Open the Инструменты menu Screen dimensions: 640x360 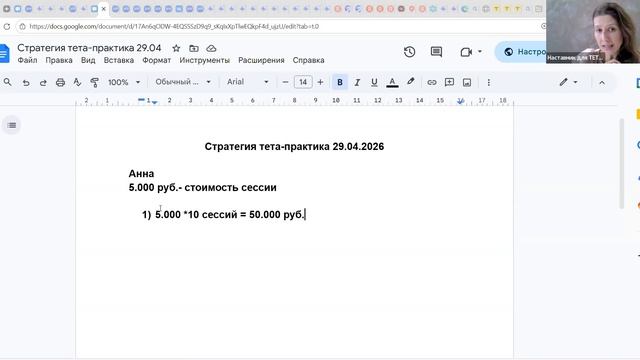[x=204, y=60]
